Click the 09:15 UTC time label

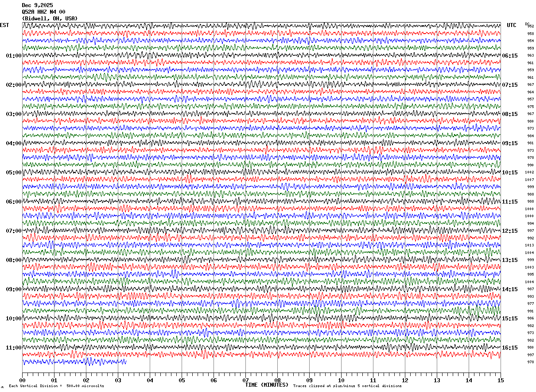coord(510,143)
